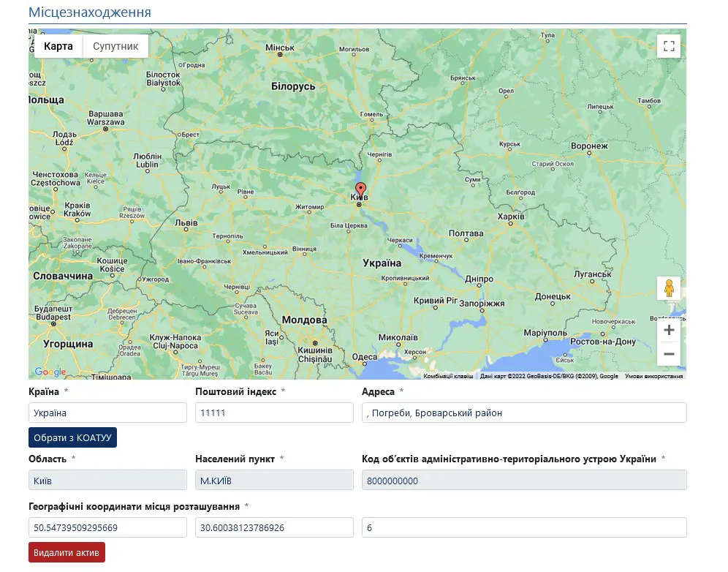Switch to Карта map view
The image size is (728, 572).
58,46
